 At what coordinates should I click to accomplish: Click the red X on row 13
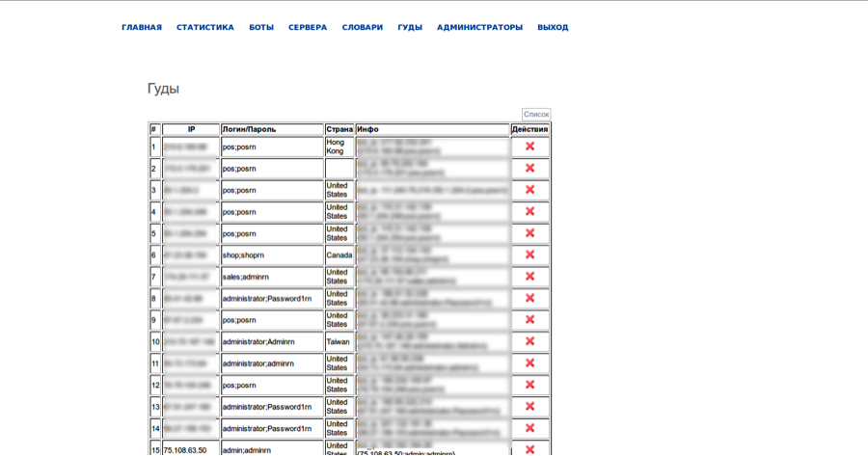coord(529,406)
